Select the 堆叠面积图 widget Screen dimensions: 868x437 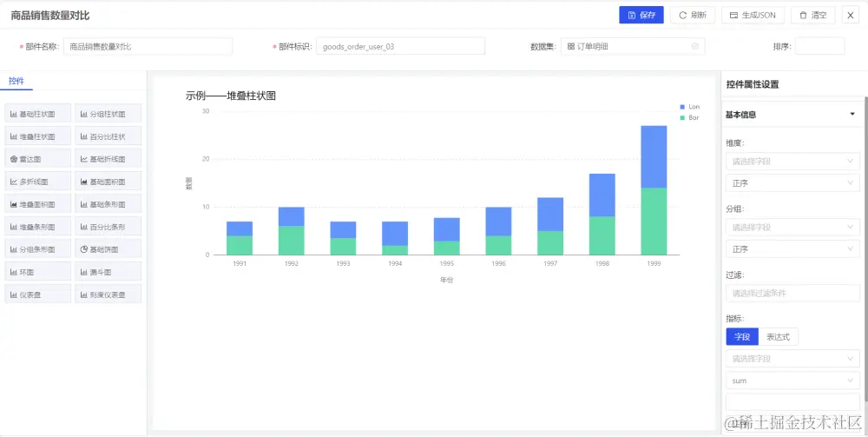37,204
